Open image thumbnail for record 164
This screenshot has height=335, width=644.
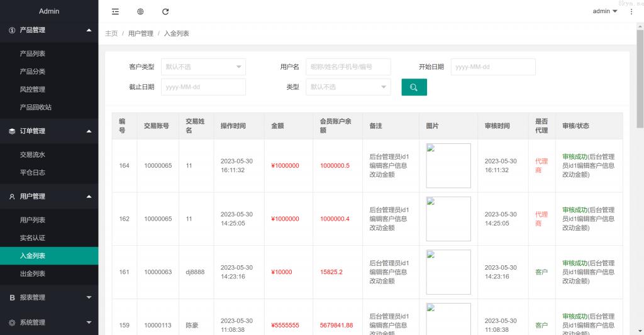[448, 165]
